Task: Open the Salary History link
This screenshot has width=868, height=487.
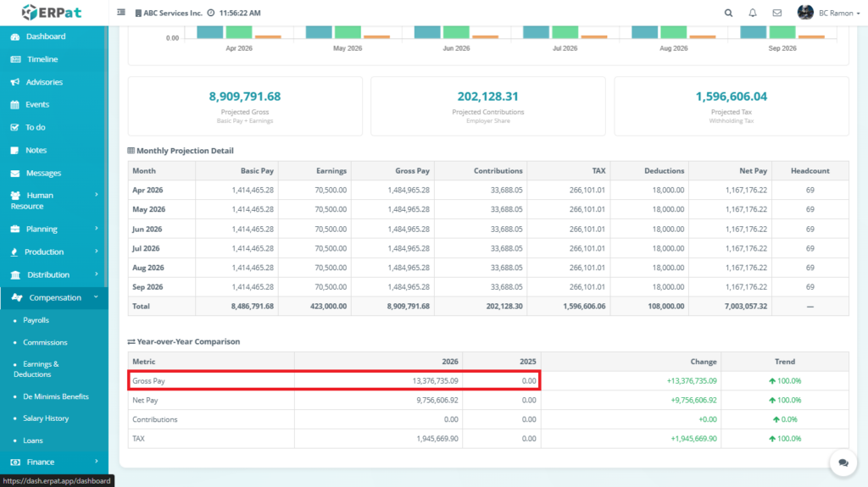Action: (46, 418)
